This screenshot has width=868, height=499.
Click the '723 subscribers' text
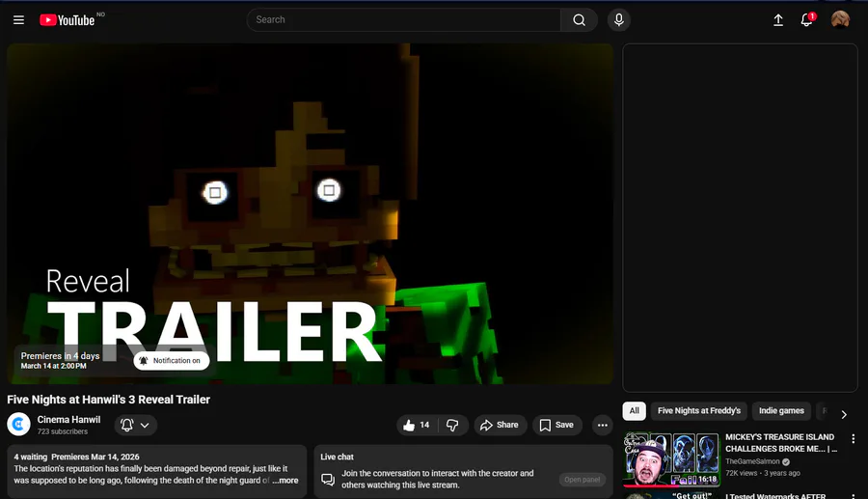click(x=62, y=431)
